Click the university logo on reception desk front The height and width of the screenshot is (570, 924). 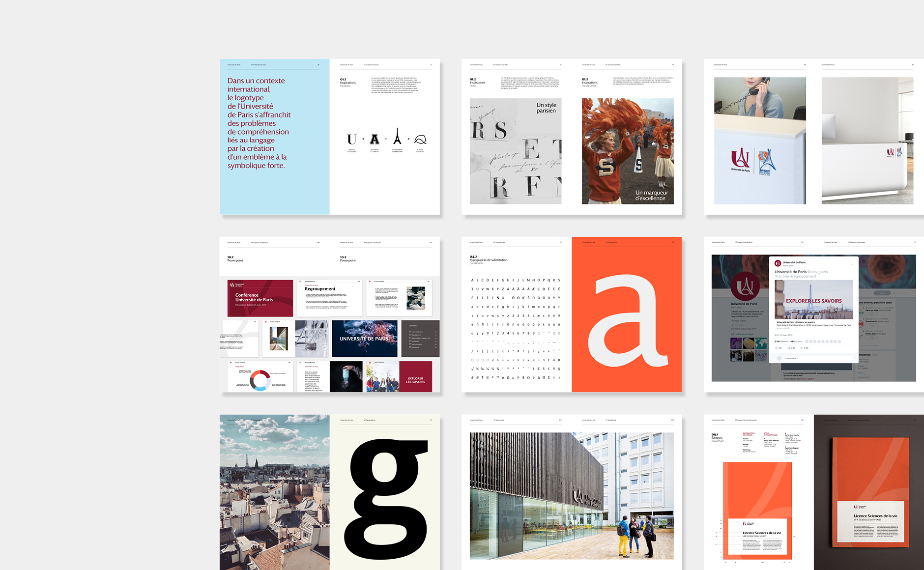point(740,160)
